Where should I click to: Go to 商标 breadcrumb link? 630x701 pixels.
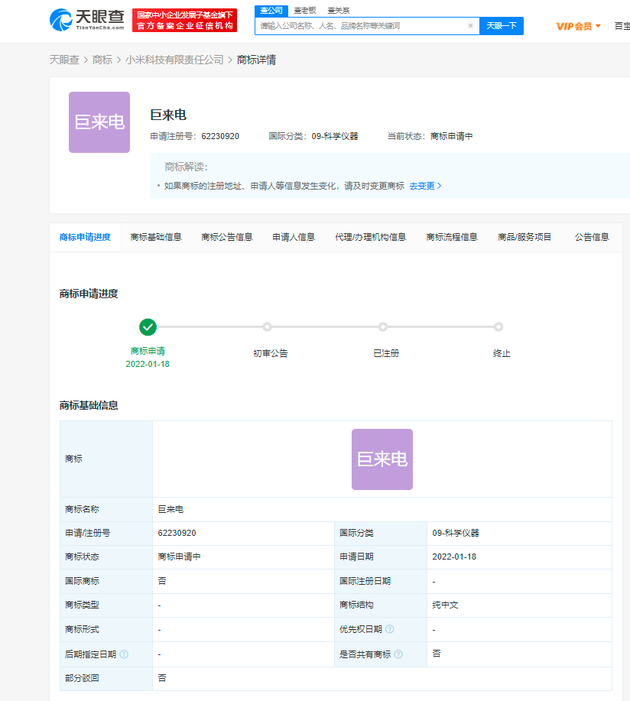102,60
